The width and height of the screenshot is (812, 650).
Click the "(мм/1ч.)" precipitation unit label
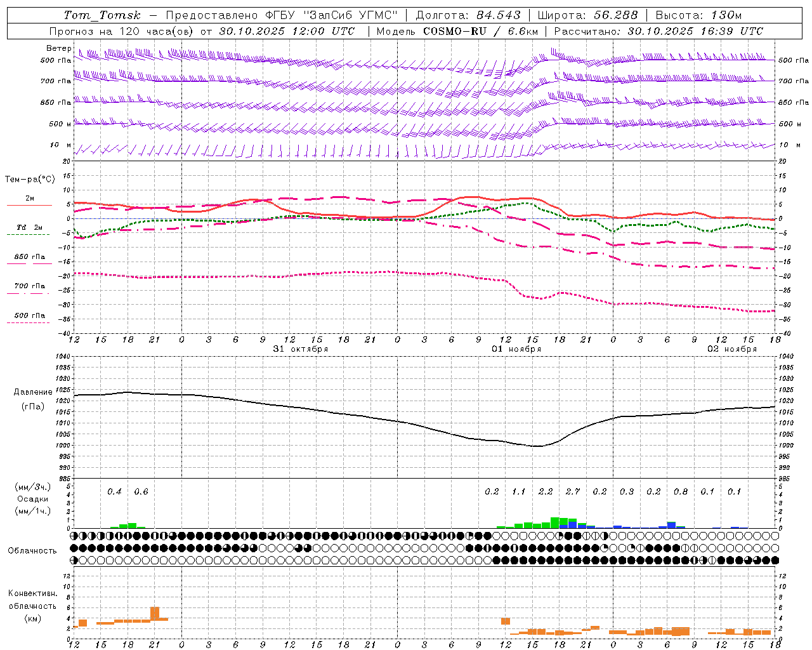pos(33,511)
